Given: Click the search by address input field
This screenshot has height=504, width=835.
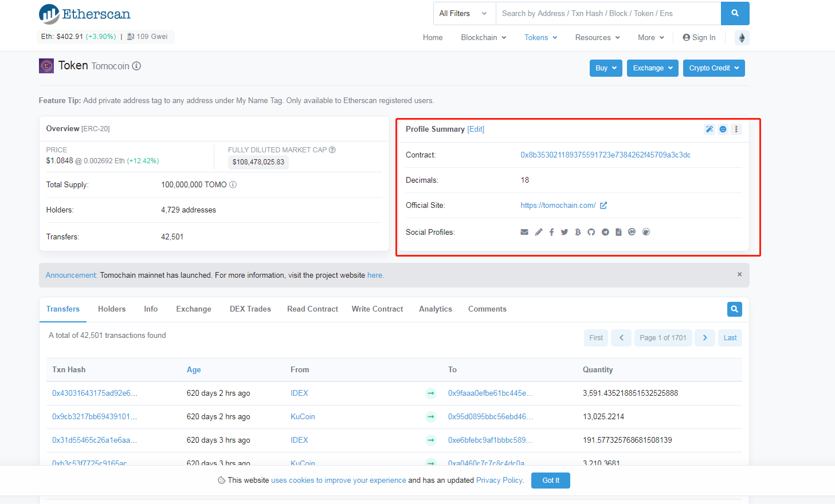Looking at the screenshot, I should pos(607,13).
